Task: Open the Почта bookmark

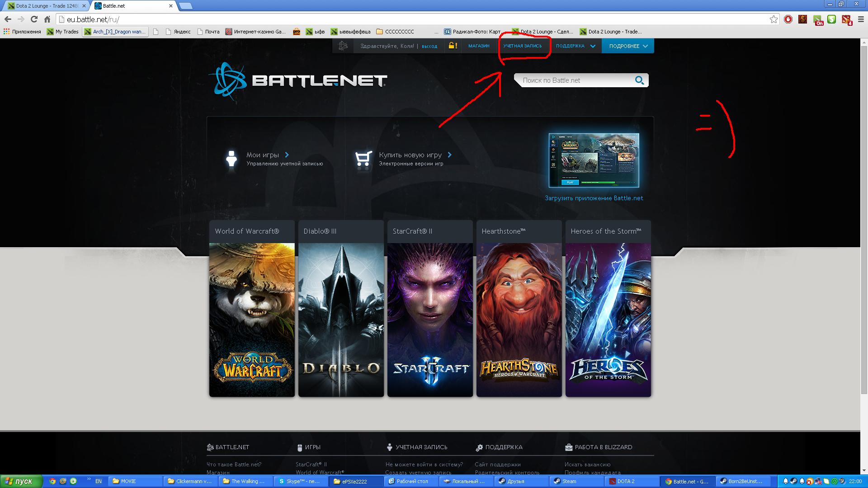Action: [x=208, y=32]
